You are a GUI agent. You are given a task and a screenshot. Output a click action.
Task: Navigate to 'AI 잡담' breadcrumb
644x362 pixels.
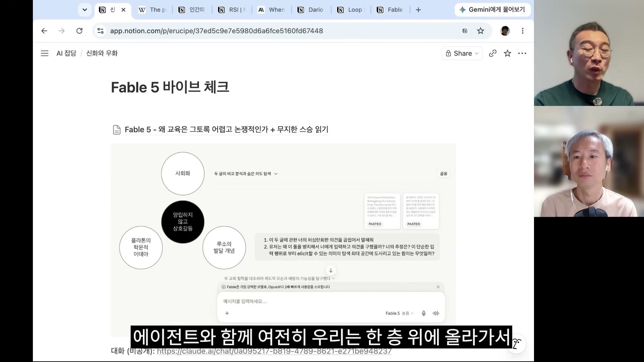pyautogui.click(x=66, y=53)
